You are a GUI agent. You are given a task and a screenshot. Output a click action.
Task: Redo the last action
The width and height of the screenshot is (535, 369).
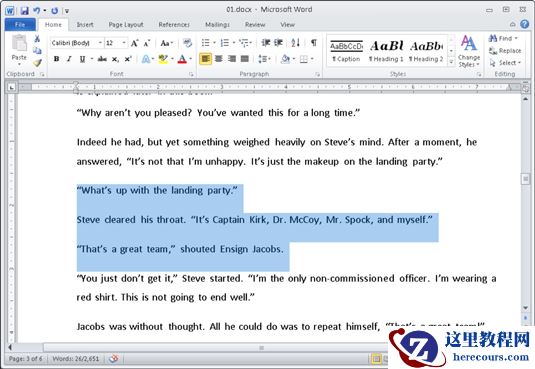click(x=55, y=11)
